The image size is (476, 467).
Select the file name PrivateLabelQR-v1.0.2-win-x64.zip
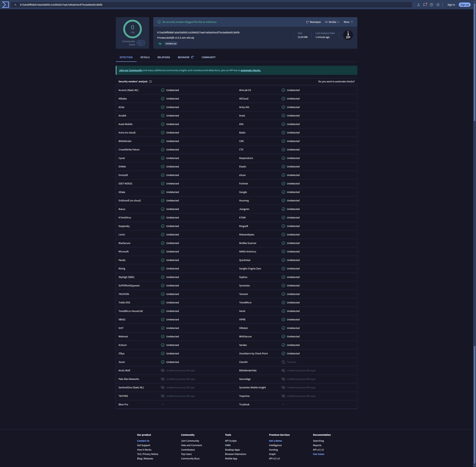[x=176, y=38]
